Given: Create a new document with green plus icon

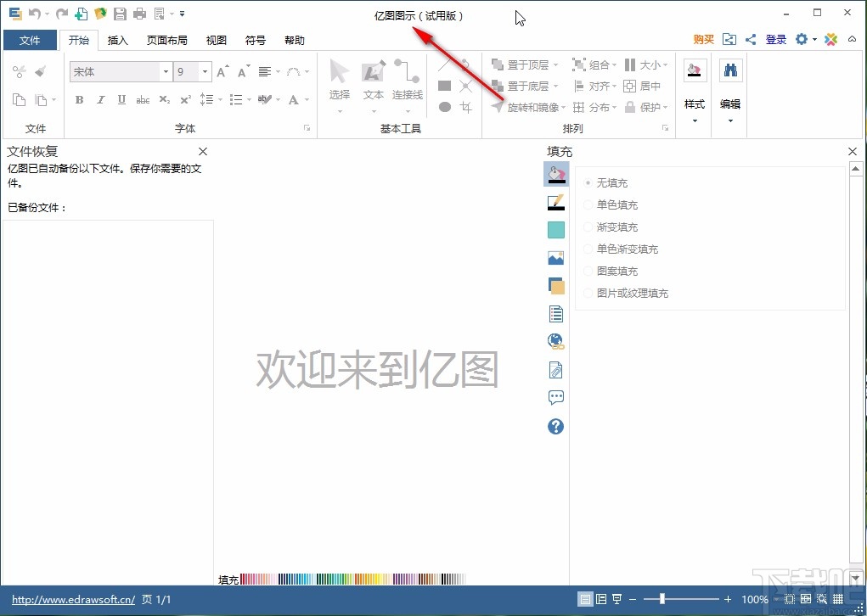Looking at the screenshot, I should tap(82, 14).
